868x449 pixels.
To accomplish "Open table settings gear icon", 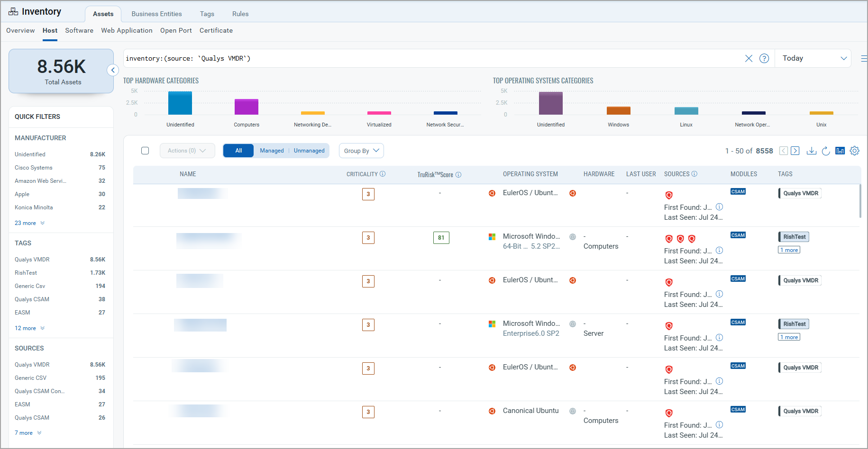I will (x=855, y=151).
